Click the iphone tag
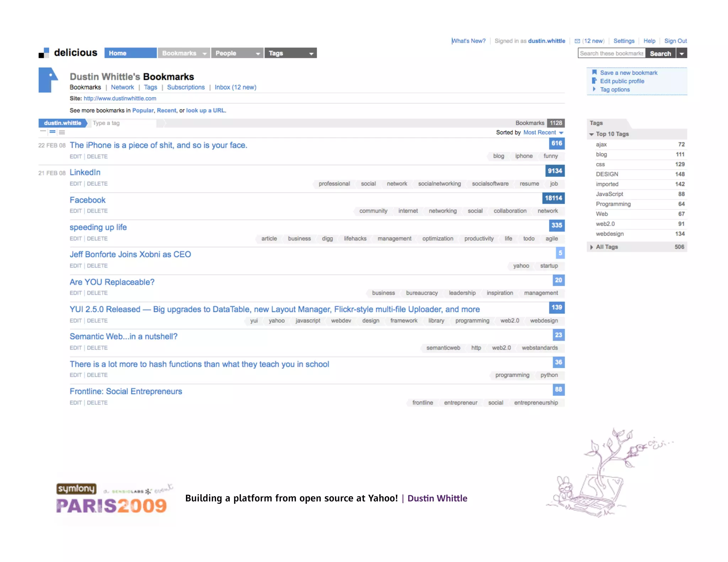 tap(524, 156)
